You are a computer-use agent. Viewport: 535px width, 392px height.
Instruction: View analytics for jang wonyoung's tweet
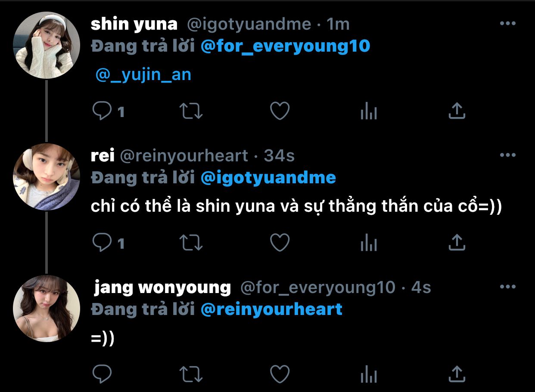click(x=368, y=374)
